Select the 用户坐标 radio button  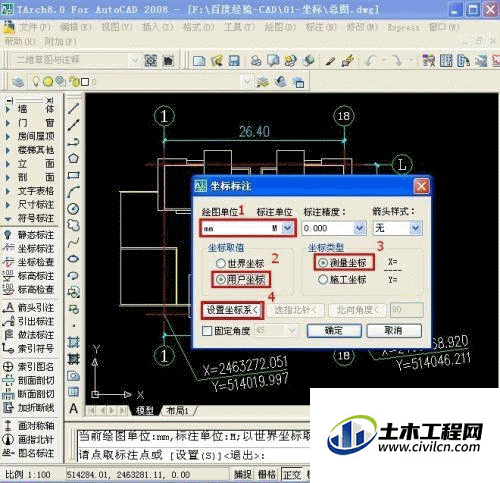point(220,279)
